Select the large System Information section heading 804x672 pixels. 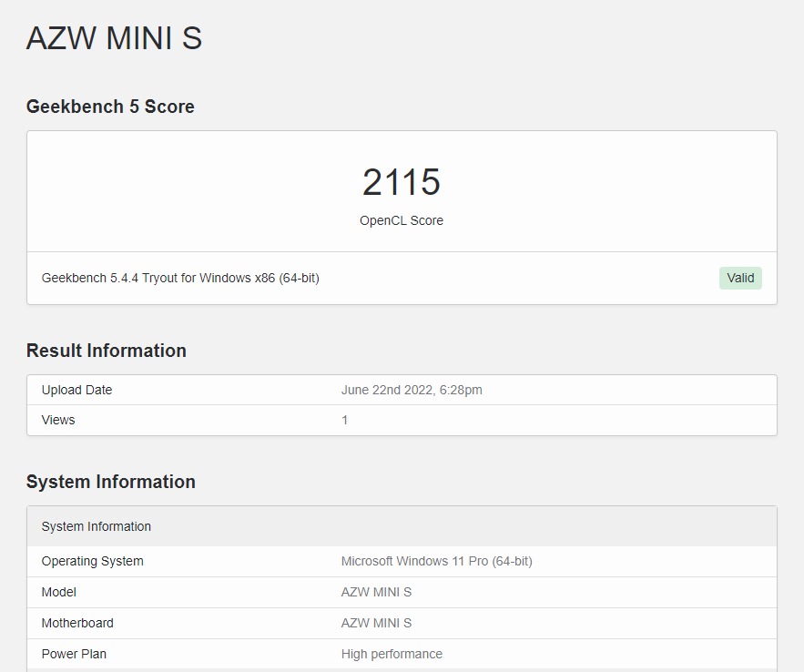coord(110,482)
